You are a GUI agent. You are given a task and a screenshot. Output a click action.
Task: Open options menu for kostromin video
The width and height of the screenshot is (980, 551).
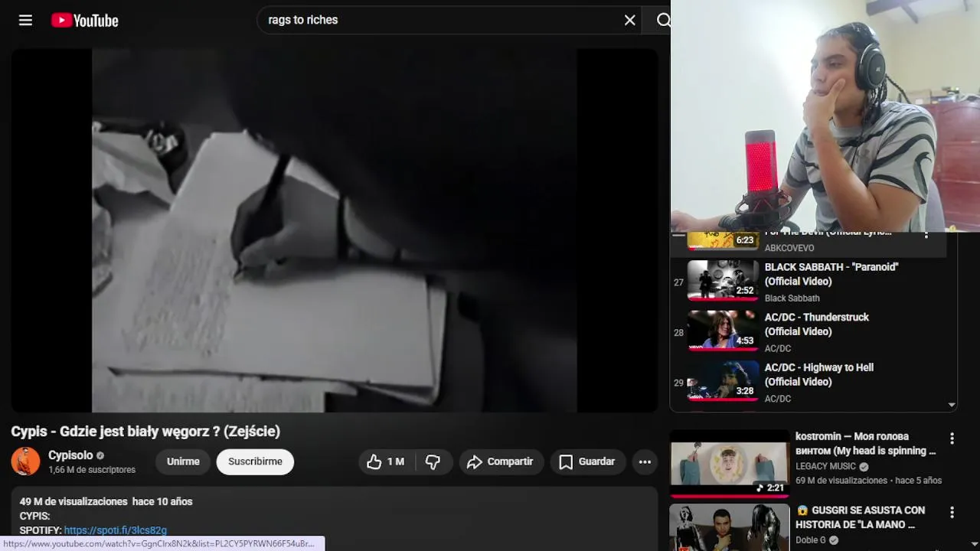coord(952,439)
